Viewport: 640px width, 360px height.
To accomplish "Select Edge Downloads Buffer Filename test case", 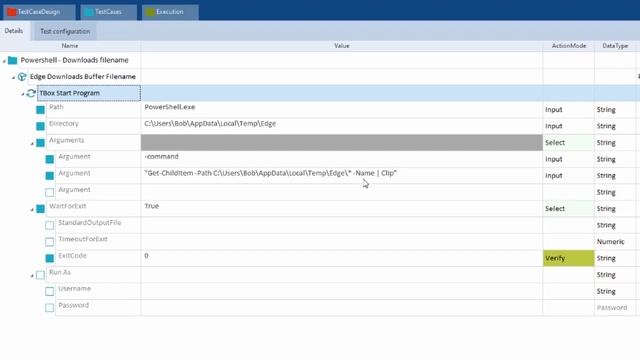I will point(83,76).
